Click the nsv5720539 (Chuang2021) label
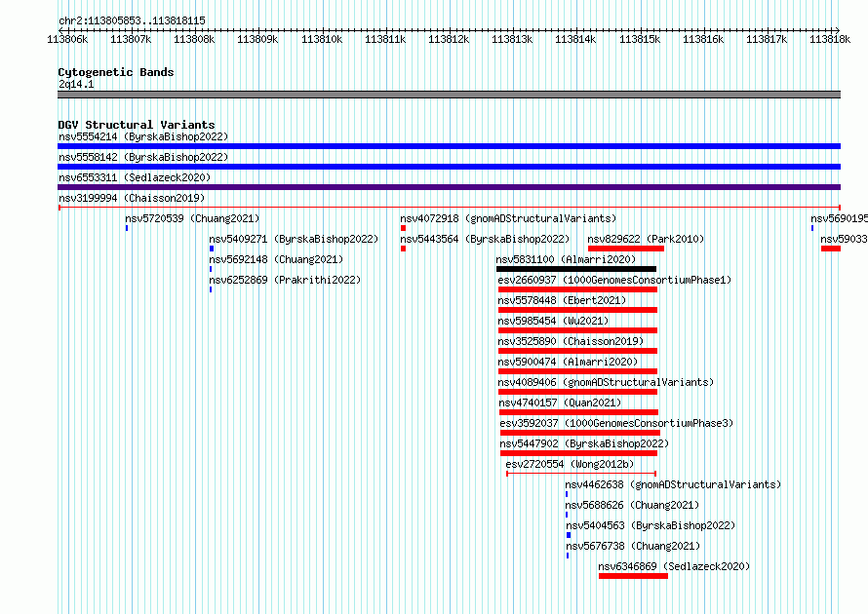The image size is (868, 614). coord(192,218)
